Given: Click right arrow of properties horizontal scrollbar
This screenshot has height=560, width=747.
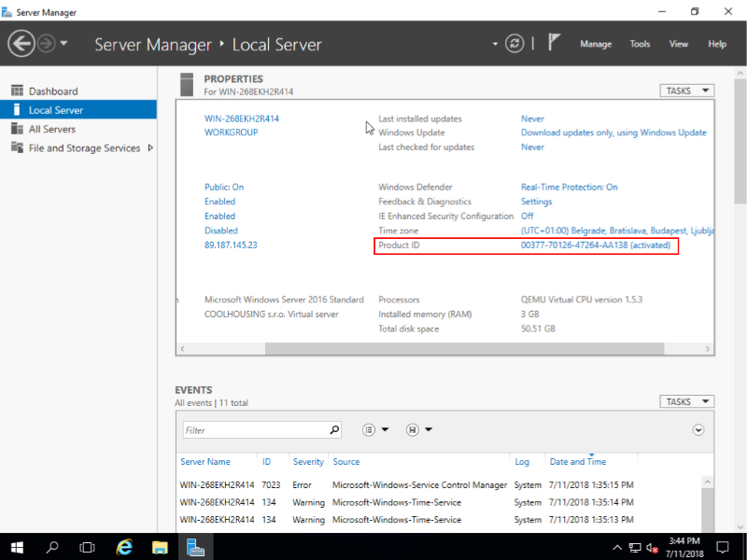Looking at the screenshot, I should pos(708,349).
